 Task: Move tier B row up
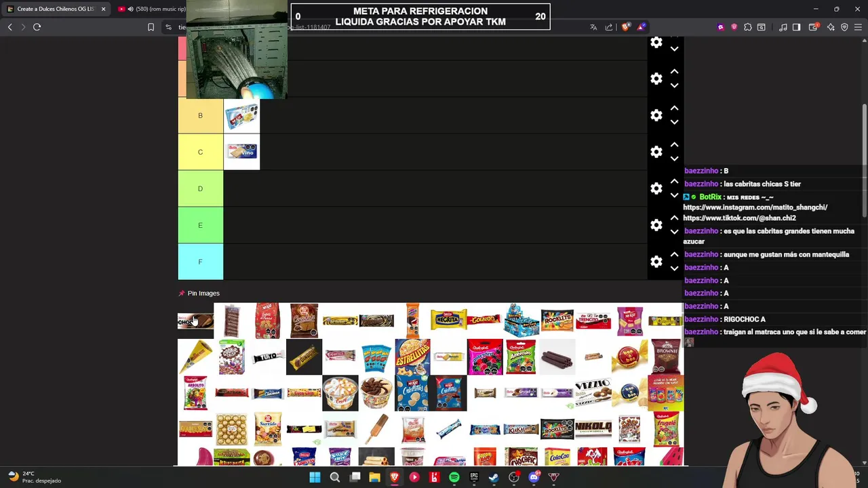(x=674, y=108)
